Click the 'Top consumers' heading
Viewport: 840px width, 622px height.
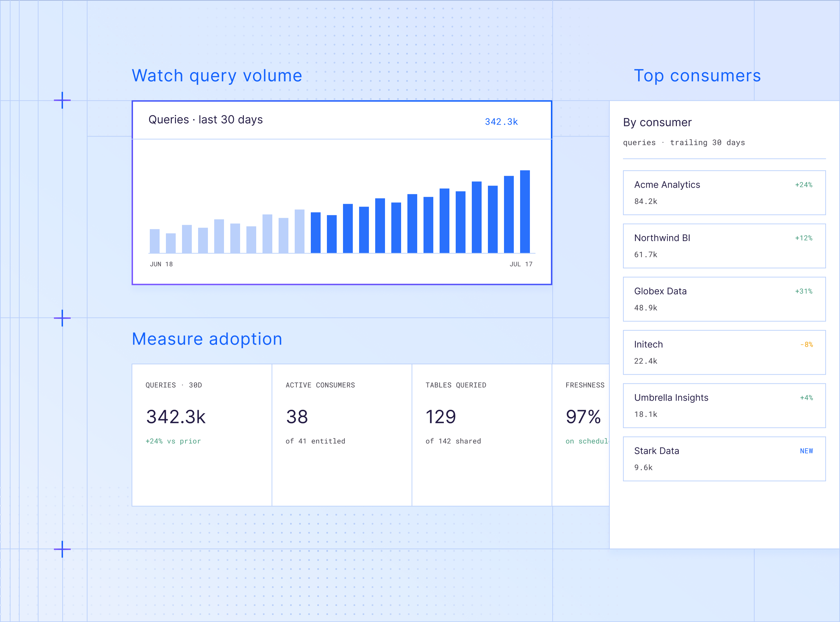(x=698, y=76)
